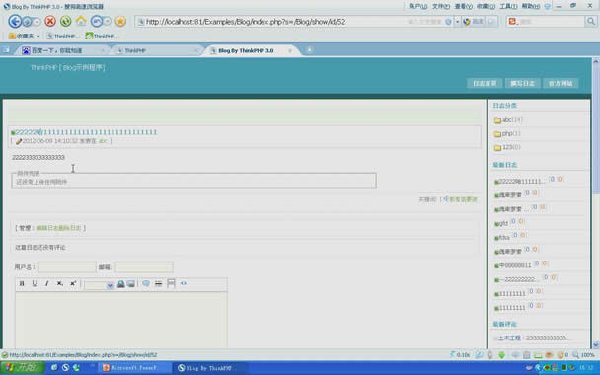Click the email input field

(x=144, y=267)
